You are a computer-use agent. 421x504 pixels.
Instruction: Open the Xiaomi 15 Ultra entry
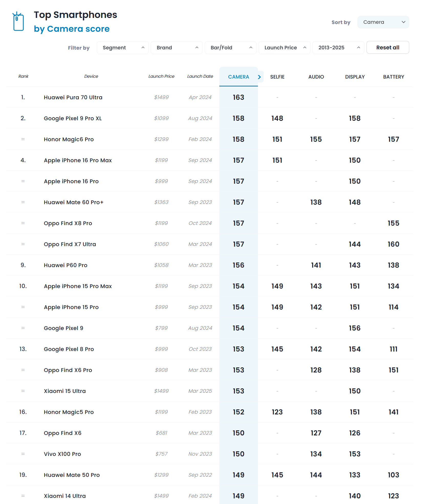(65, 391)
